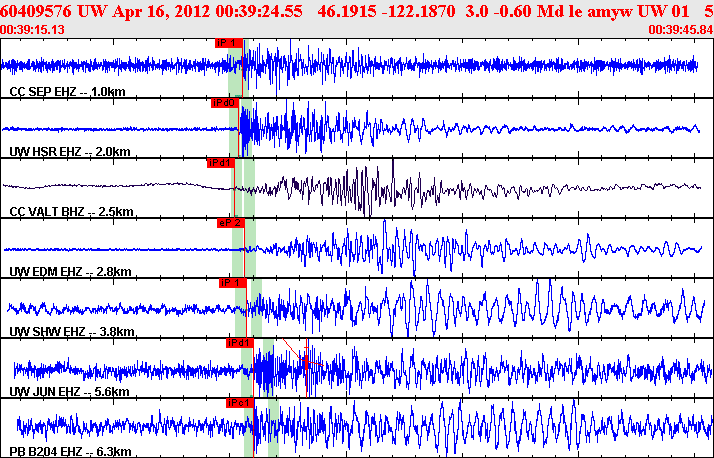The width and height of the screenshot is (714, 458).
Task: Click the UW SHW EHZ -- 3.8km channel label
Action: click(72, 331)
